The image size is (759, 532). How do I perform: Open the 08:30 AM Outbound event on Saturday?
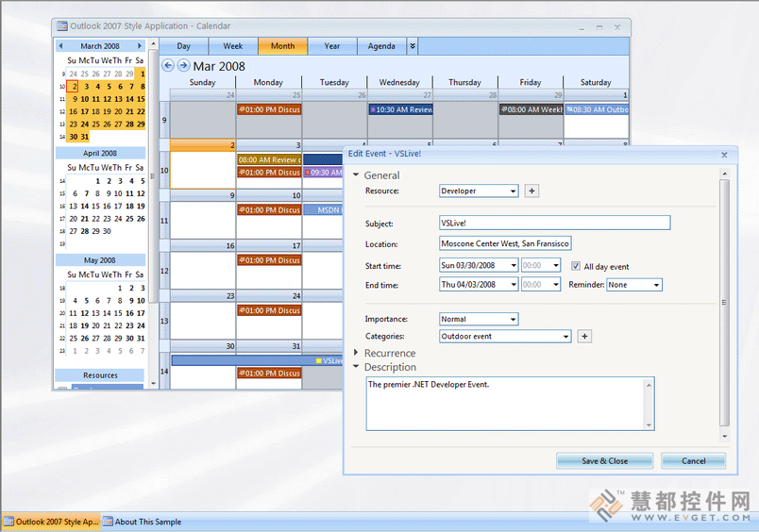coord(597,109)
